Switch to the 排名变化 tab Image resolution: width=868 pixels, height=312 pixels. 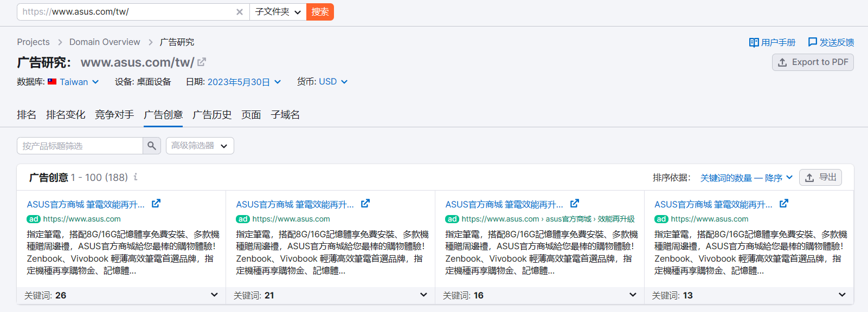pos(66,115)
